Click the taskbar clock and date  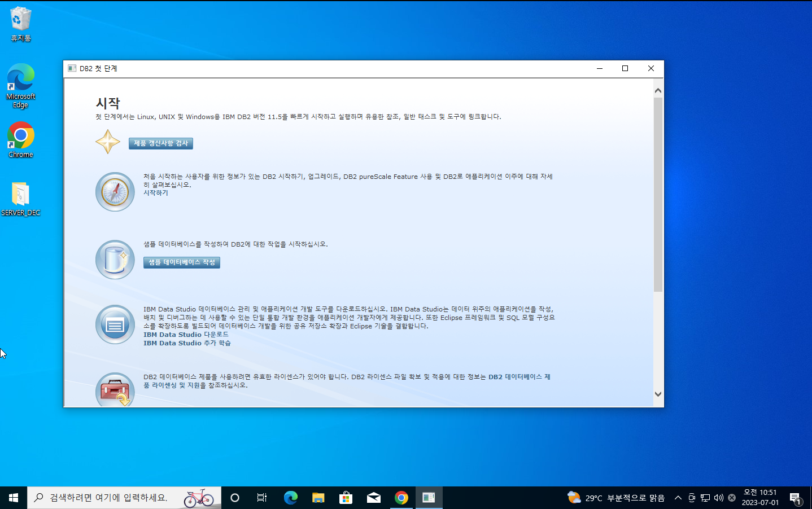[x=760, y=498]
